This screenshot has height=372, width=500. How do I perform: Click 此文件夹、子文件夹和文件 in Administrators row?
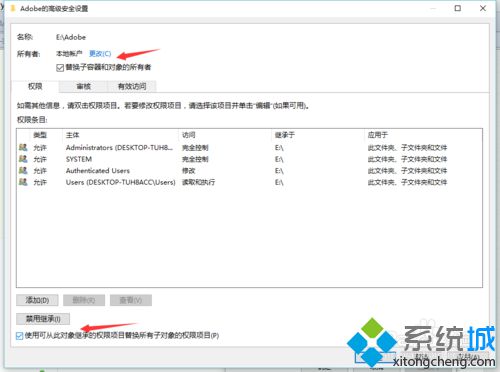tap(407, 147)
